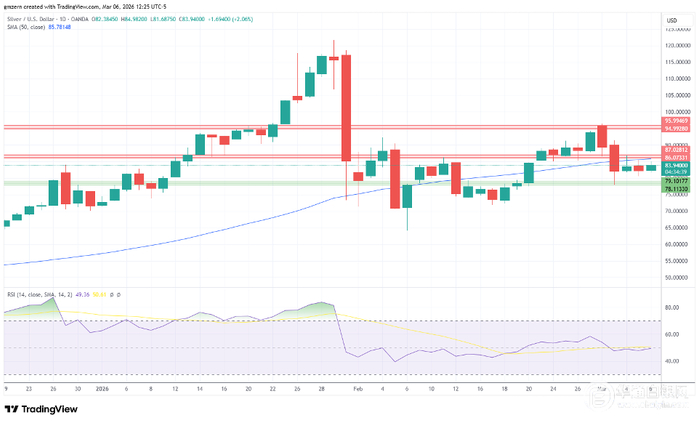Click the large red candle after Jan 28
This screenshot has height=423, width=700.
point(346,108)
